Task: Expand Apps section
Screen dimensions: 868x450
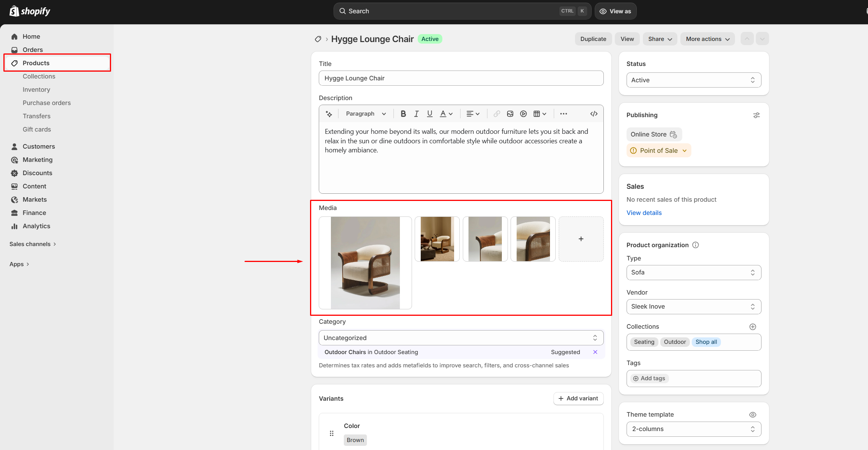Action: click(19, 264)
